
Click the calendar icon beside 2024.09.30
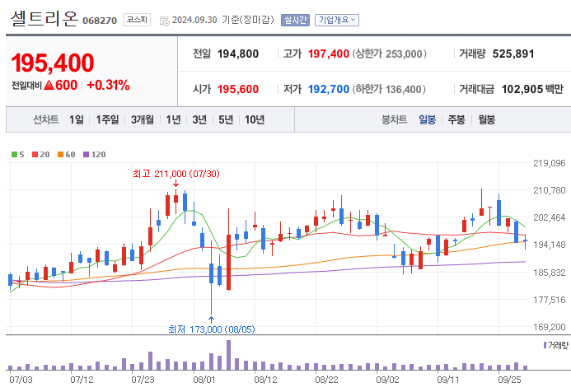165,21
